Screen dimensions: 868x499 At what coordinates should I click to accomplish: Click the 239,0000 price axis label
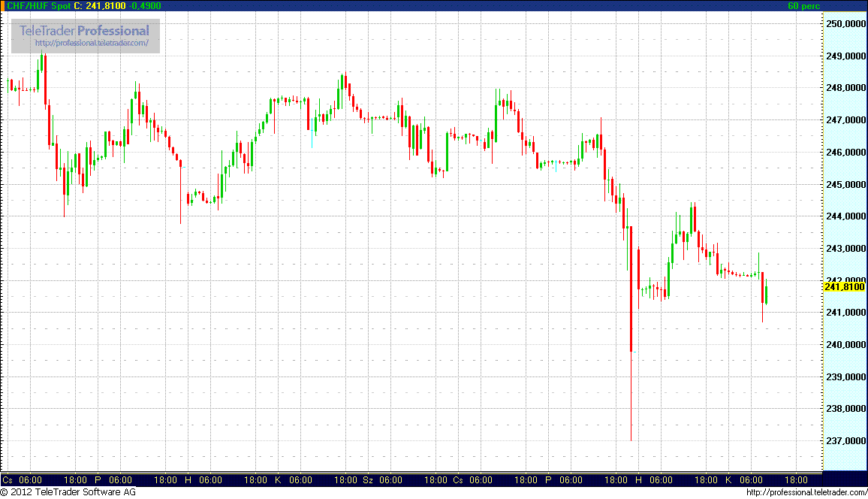[846, 377]
